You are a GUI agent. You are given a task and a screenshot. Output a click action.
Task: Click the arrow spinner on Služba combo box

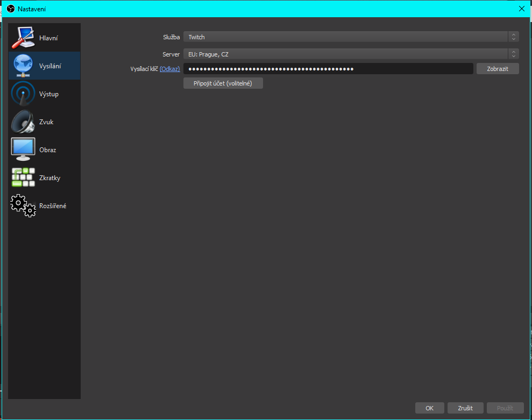514,37
